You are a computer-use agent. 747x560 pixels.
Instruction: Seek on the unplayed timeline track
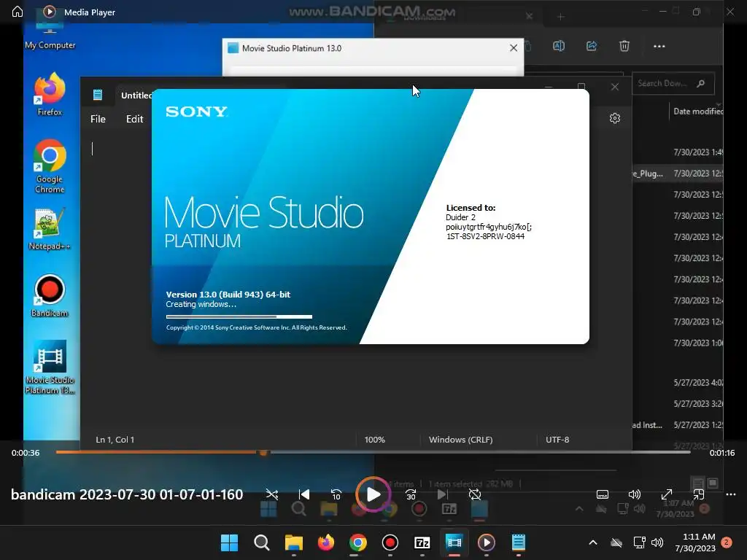[x=479, y=452]
